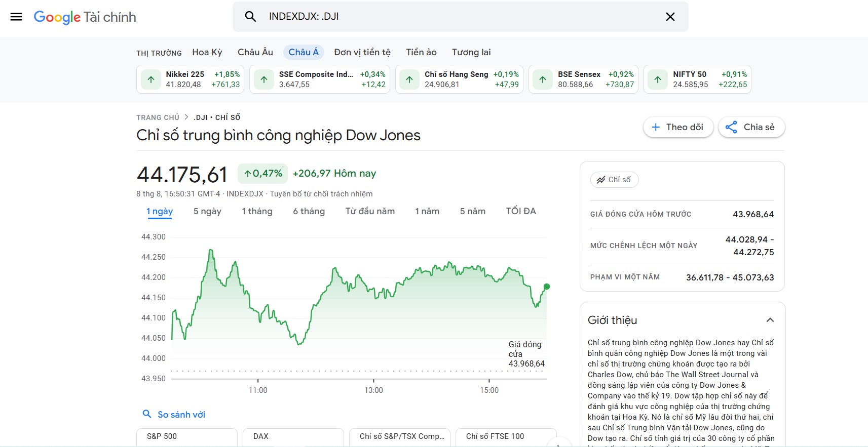868x447 pixels.
Task: Compare with the S&P 500 chip
Action: [x=187, y=437]
